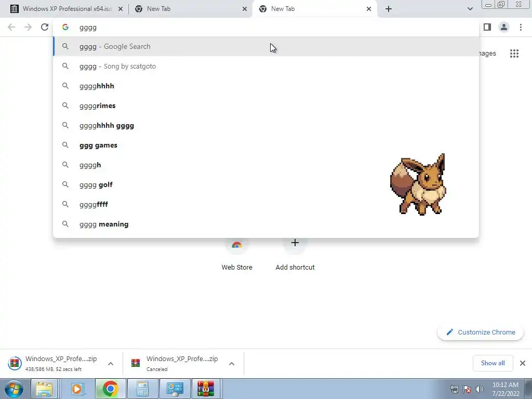Switch to Windows XP Professional x64.iso tab
The height and width of the screenshot is (399, 532).
[66, 9]
